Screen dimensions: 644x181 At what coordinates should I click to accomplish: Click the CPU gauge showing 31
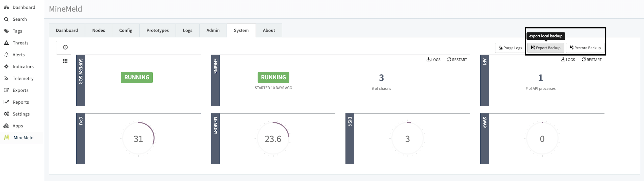[138, 139]
